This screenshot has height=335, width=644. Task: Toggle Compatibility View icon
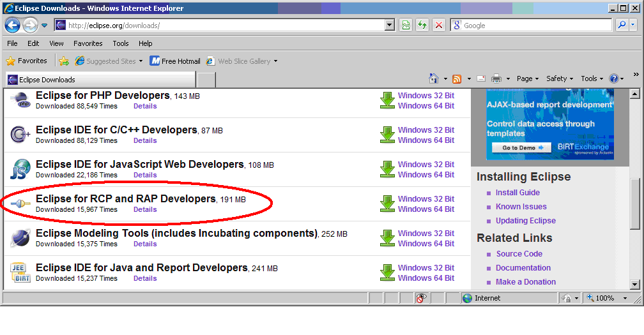[x=406, y=26]
